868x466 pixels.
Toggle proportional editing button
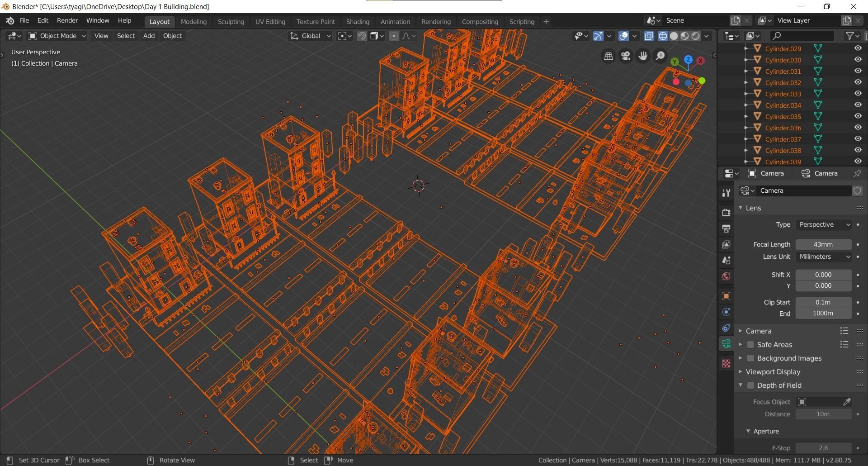coord(394,36)
